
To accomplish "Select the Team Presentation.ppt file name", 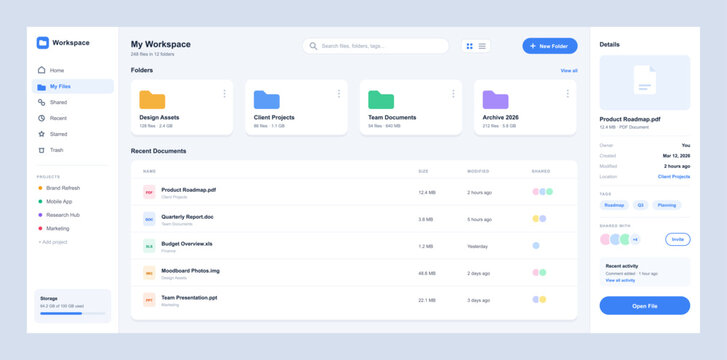I will [189, 297].
